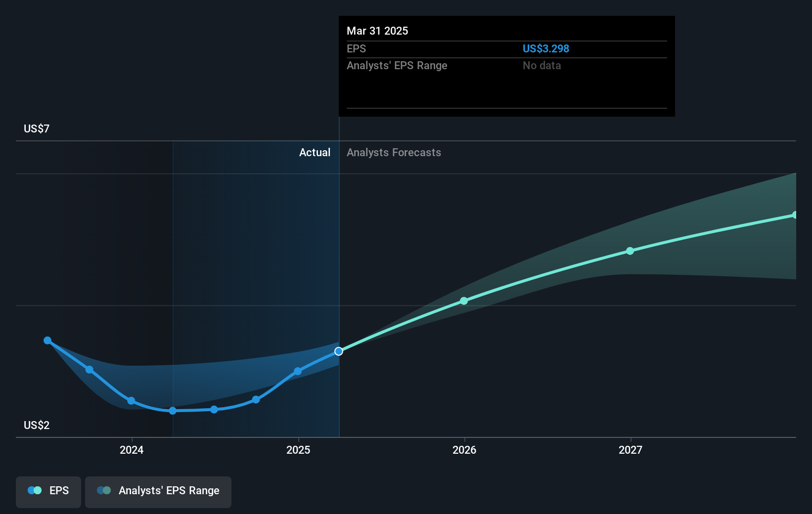Click the EPS data point at start of 2024
The image size is (812, 514).
(x=131, y=401)
